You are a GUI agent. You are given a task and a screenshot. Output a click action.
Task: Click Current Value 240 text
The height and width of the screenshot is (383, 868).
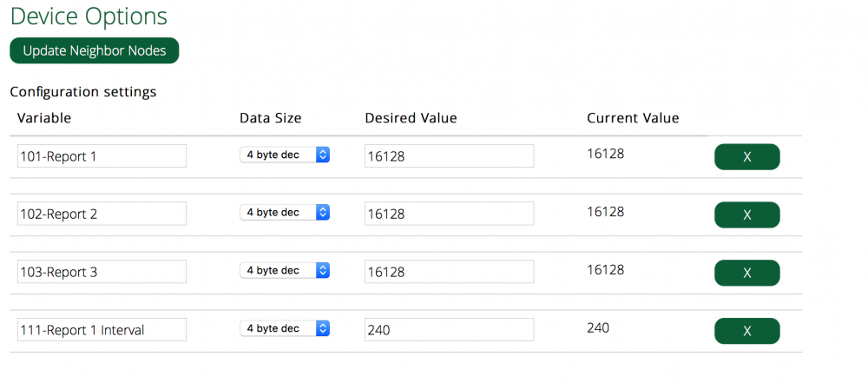click(598, 327)
